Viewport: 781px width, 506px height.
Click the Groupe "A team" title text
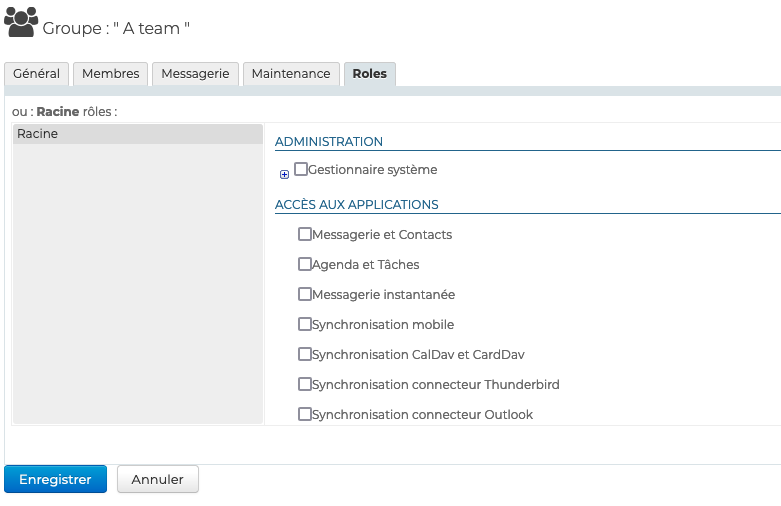pos(116,28)
